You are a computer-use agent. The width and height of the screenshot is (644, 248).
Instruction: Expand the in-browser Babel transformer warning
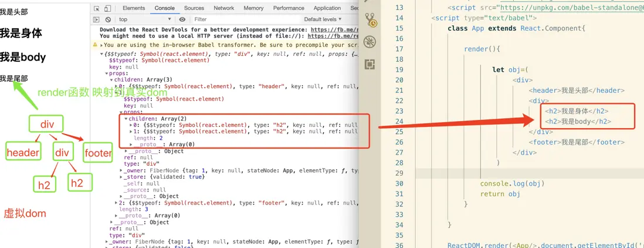tap(101, 45)
